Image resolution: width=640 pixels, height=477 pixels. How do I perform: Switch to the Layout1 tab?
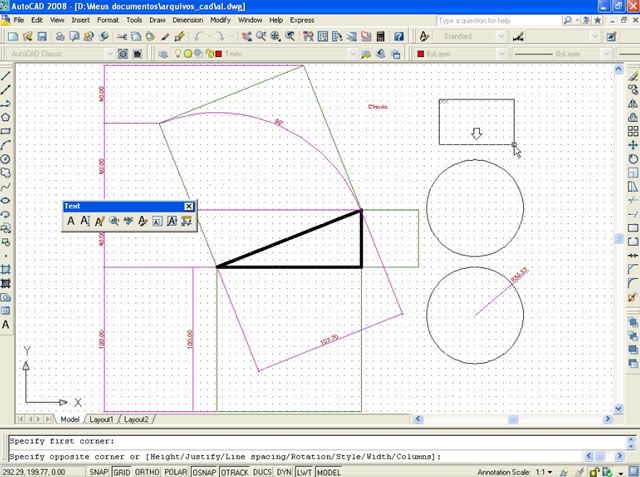[x=102, y=419]
